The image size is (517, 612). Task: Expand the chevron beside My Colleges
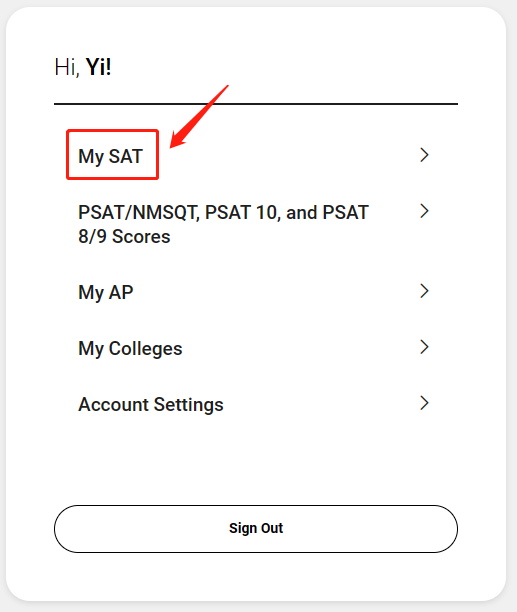coord(424,347)
